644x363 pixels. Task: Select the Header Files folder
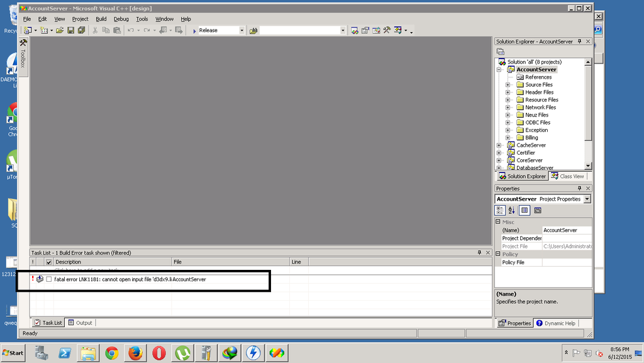[539, 92]
